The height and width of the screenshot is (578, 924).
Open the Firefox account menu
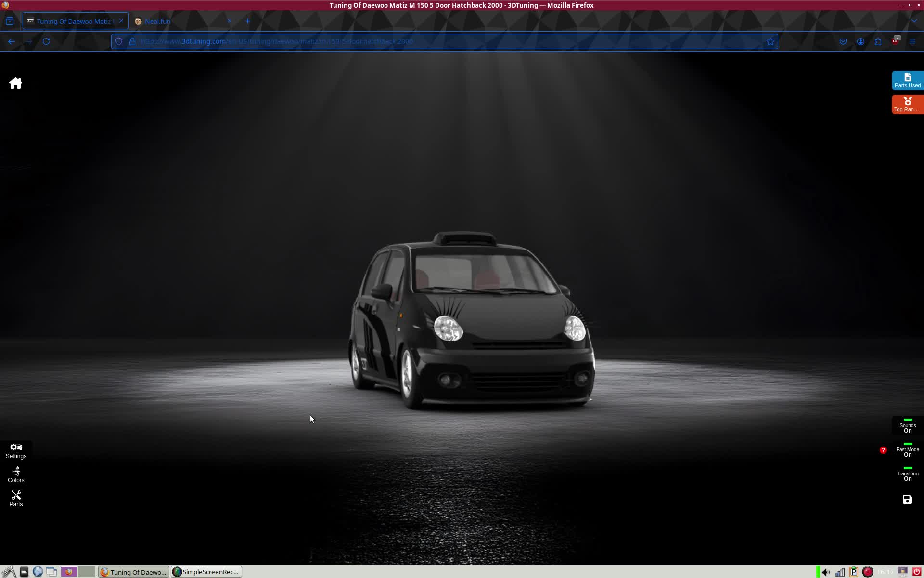860,41
